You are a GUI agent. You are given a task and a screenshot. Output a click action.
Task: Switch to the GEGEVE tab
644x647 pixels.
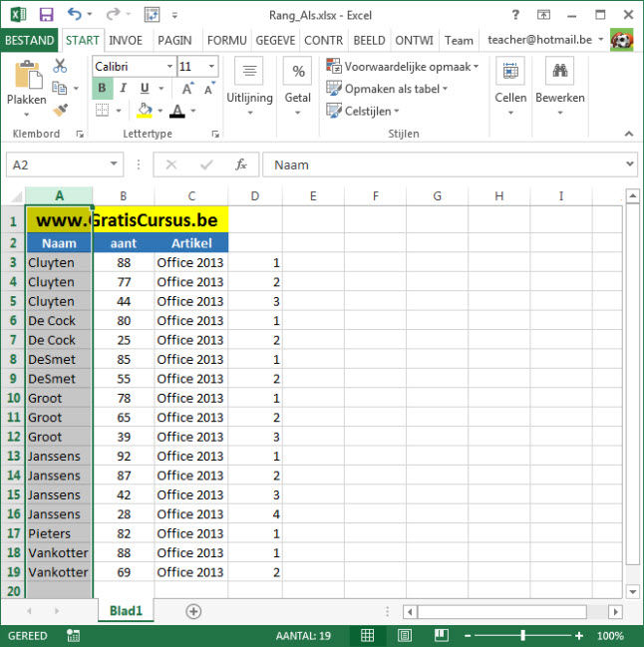(x=275, y=40)
